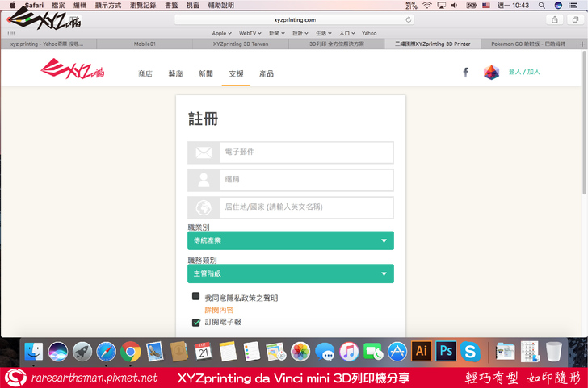Viewport: 588px width, 388px height.
Task: Click the XYZprinting logo in header
Action: coord(73,73)
